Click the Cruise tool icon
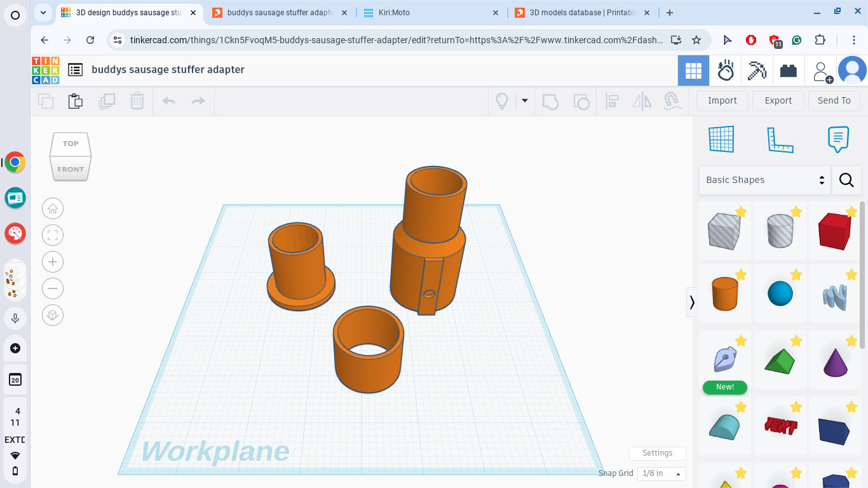The height and width of the screenshot is (488, 868). tap(672, 101)
